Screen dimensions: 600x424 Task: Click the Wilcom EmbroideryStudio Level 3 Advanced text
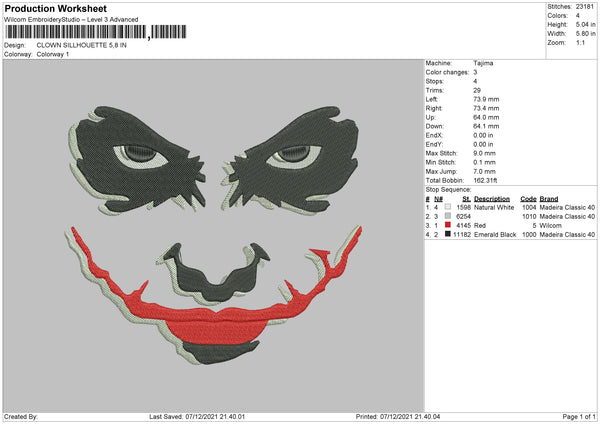[71, 20]
